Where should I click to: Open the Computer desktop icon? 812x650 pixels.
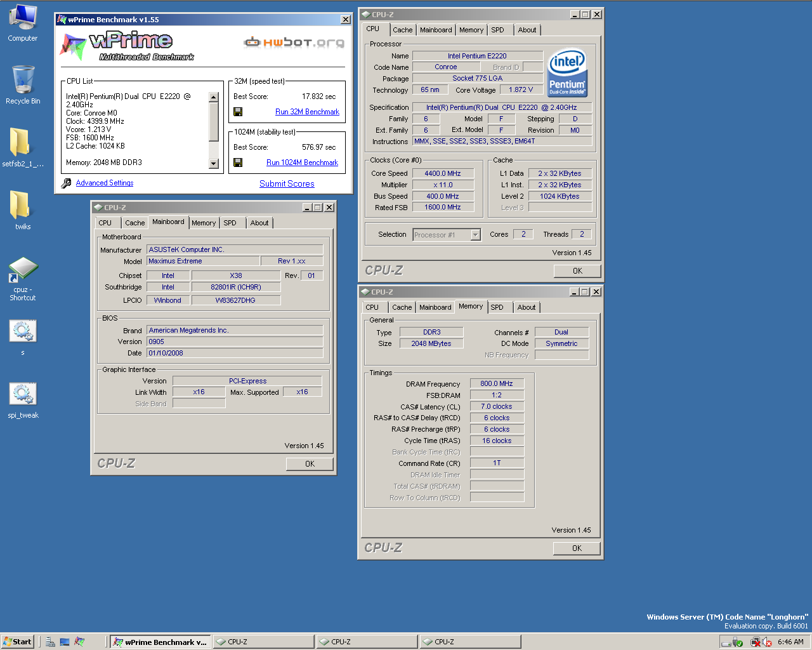click(23, 23)
